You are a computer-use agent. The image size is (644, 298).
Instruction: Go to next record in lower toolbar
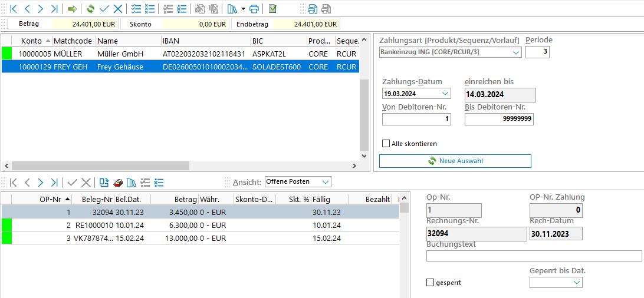tap(41, 183)
